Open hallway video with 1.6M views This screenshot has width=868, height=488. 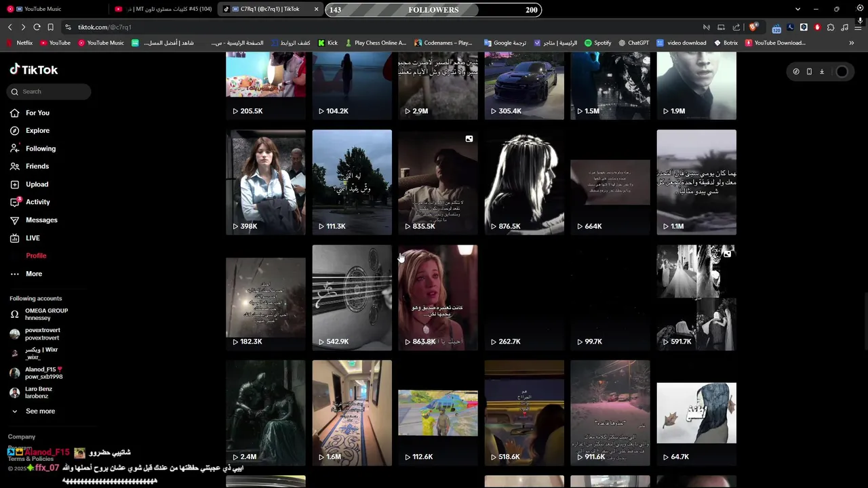click(352, 413)
